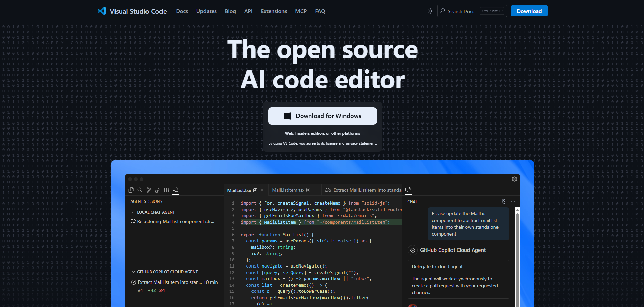Click the Search Docs input field
Screen dimensions: 644x307
pyautogui.click(x=472, y=11)
